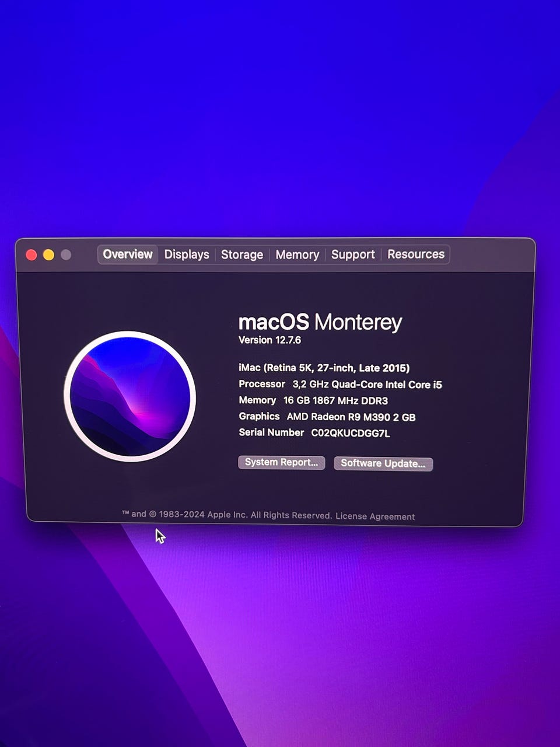Click the System Report... button
Image resolution: width=560 pixels, height=747 pixels.
point(281,462)
